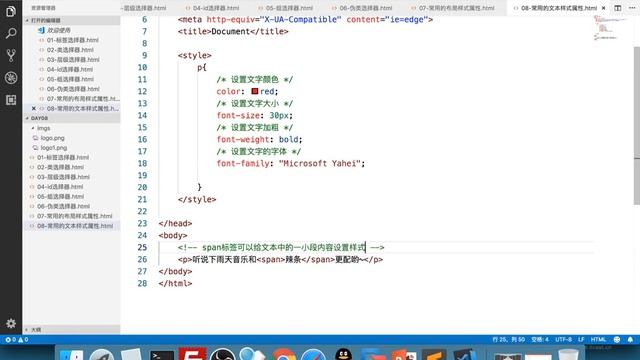Close the 08-常用的文本样式属性.html tab
This screenshot has width=640, height=360.
point(603,8)
